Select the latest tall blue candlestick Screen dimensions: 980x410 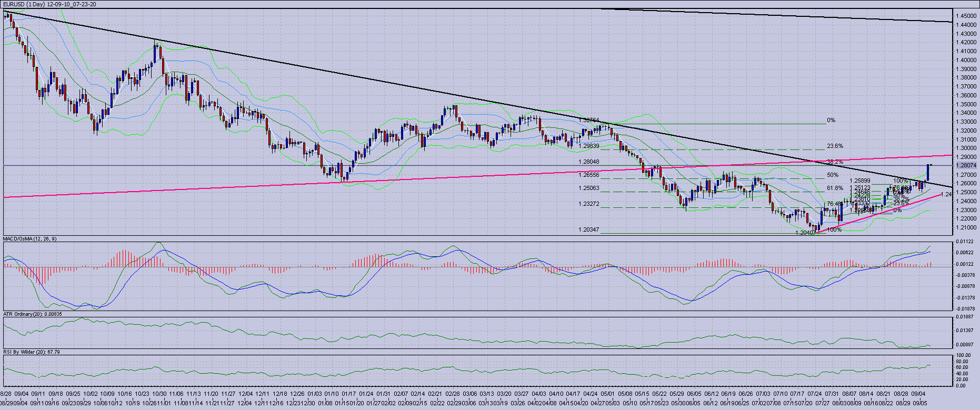[x=928, y=172]
